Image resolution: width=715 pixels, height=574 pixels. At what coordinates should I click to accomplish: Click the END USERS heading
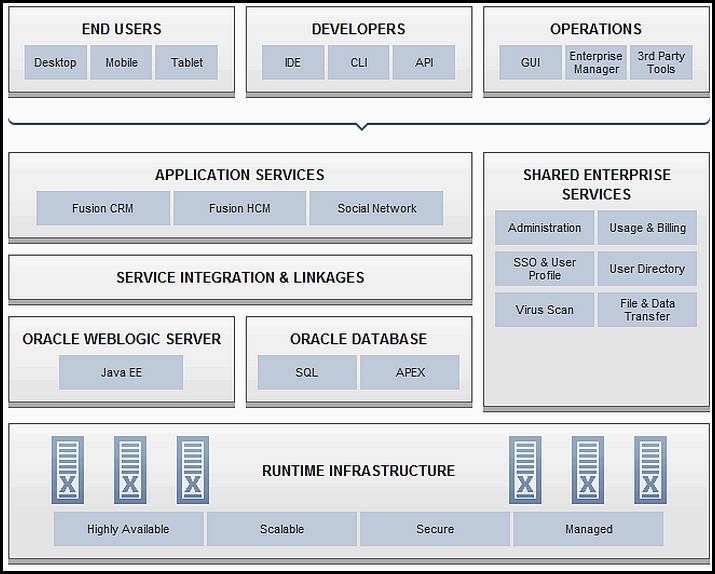pos(121,29)
